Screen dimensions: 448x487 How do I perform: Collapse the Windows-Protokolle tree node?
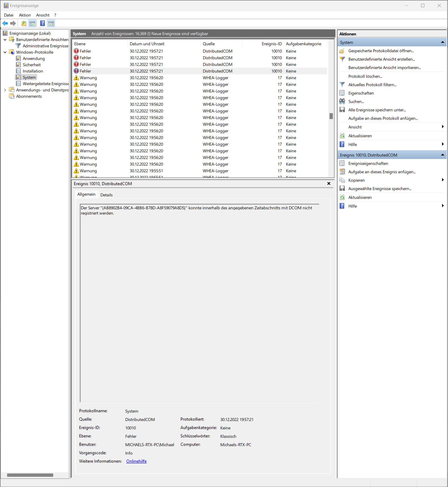5,52
